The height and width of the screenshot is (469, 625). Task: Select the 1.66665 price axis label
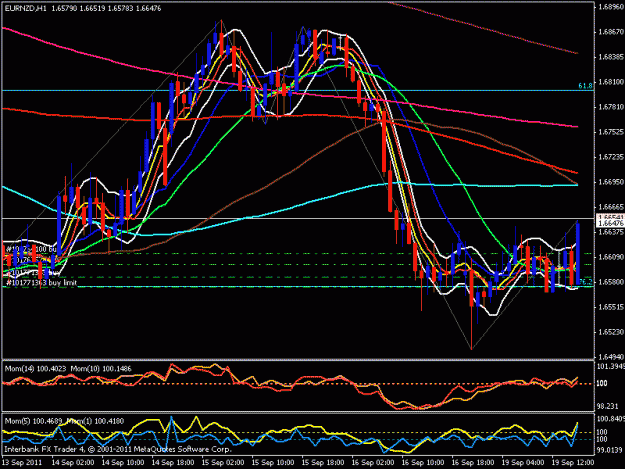tap(611, 207)
